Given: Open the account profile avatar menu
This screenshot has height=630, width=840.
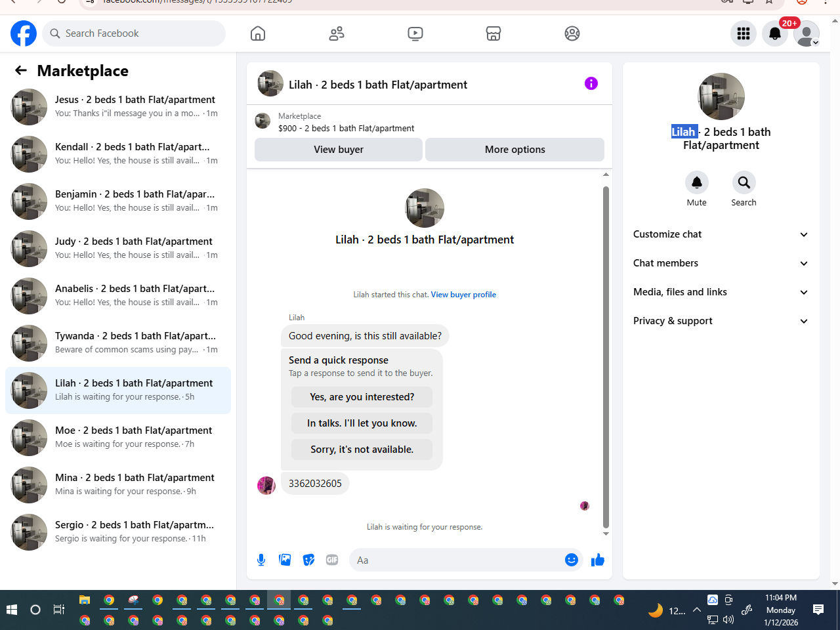Looking at the screenshot, I should (807, 33).
